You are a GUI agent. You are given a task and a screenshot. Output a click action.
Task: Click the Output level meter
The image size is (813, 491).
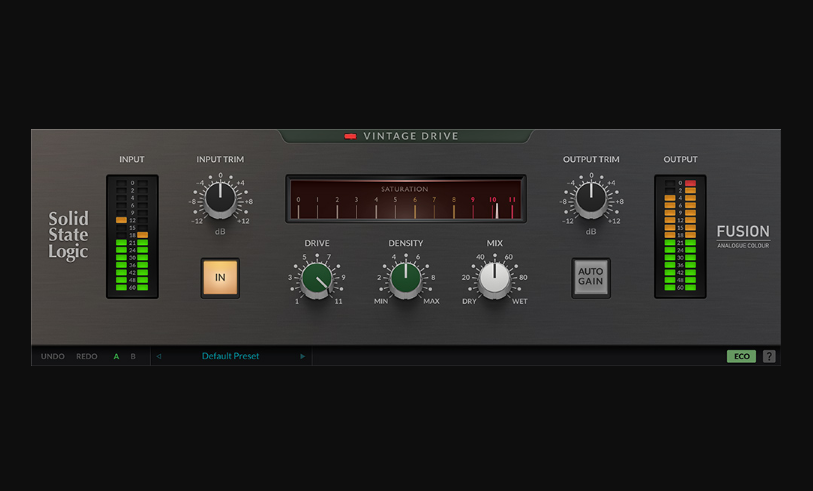pyautogui.click(x=680, y=236)
